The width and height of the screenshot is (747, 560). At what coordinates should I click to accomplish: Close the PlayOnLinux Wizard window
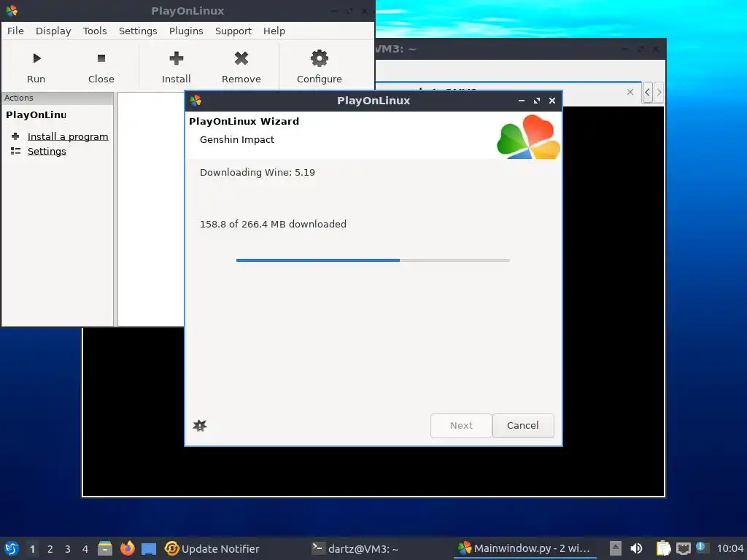tap(552, 101)
